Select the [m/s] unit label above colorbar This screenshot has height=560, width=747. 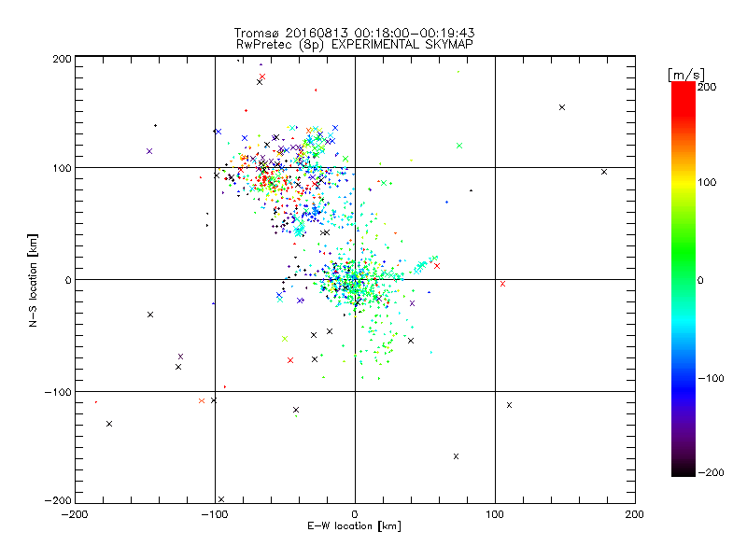point(686,75)
